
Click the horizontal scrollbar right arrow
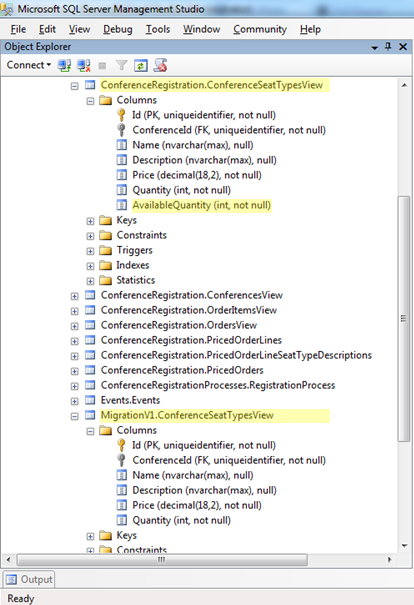tap(389, 559)
